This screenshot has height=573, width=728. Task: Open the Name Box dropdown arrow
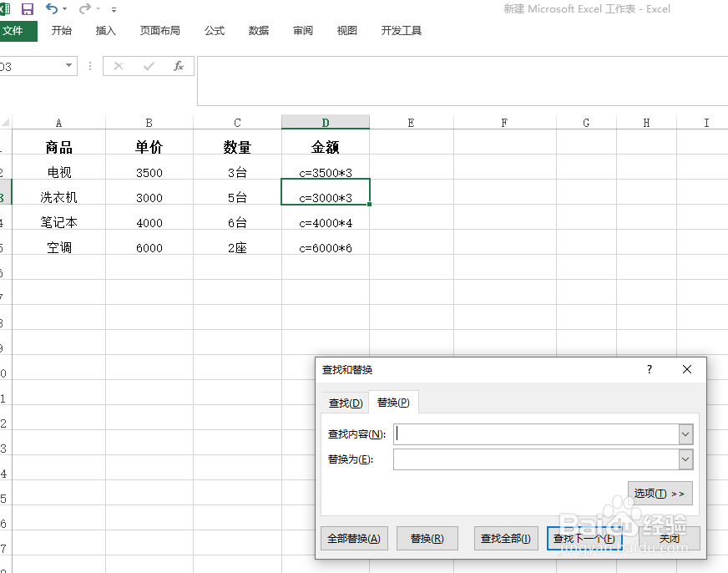coord(67,64)
